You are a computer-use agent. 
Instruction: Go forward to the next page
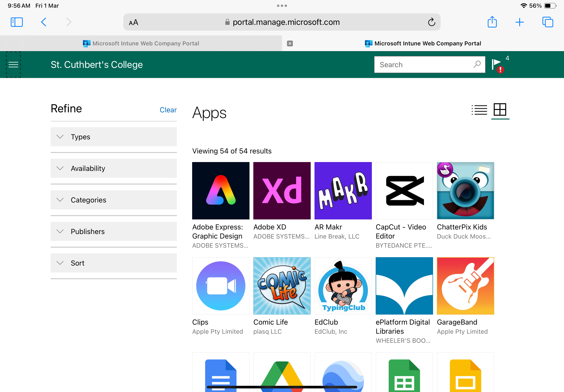(69, 22)
